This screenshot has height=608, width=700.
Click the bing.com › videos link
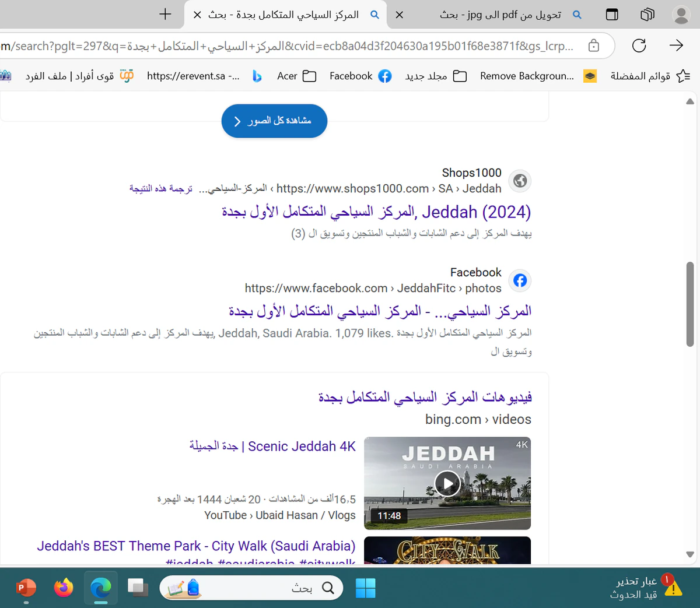pos(478,419)
